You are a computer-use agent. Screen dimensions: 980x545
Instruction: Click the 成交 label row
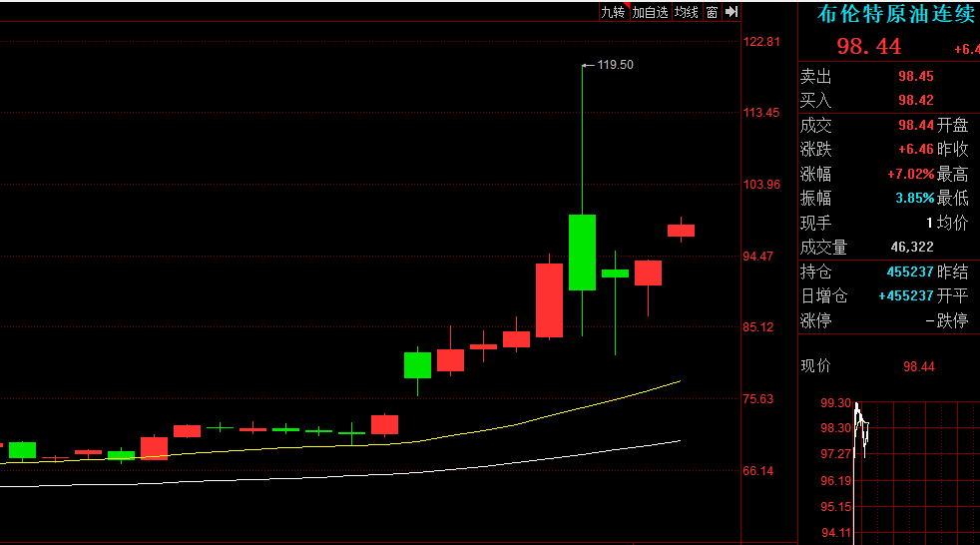click(x=815, y=125)
